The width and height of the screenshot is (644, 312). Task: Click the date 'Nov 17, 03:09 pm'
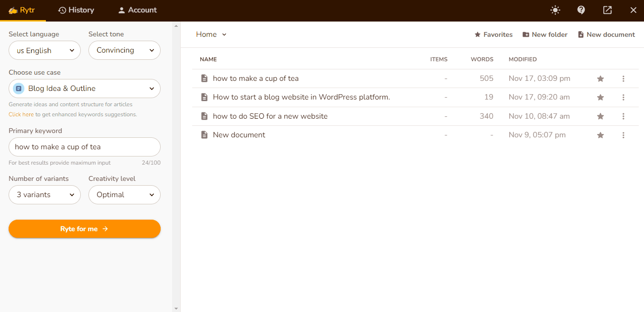point(539,78)
